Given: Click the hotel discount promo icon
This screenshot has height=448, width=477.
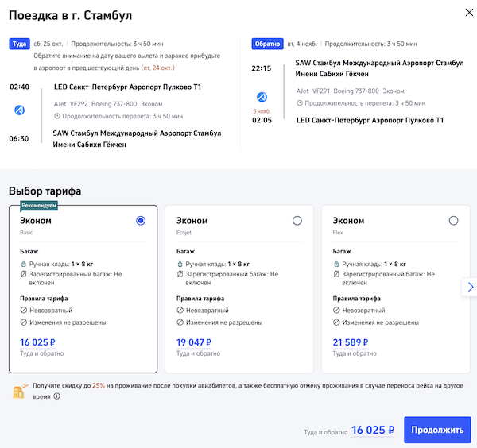Looking at the screenshot, I should point(20,390).
